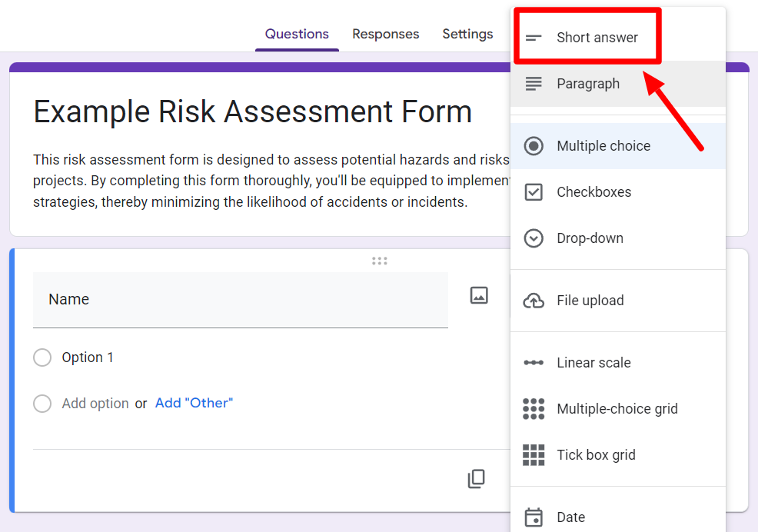Screen dimensions: 758x532
Task: Duplicate the Name question
Action: [476, 479]
